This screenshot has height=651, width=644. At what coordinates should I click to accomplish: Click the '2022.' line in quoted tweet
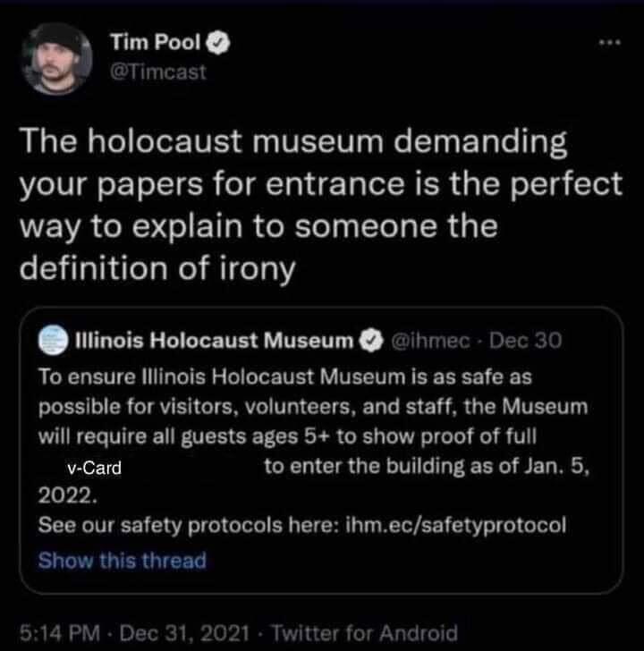63,495
